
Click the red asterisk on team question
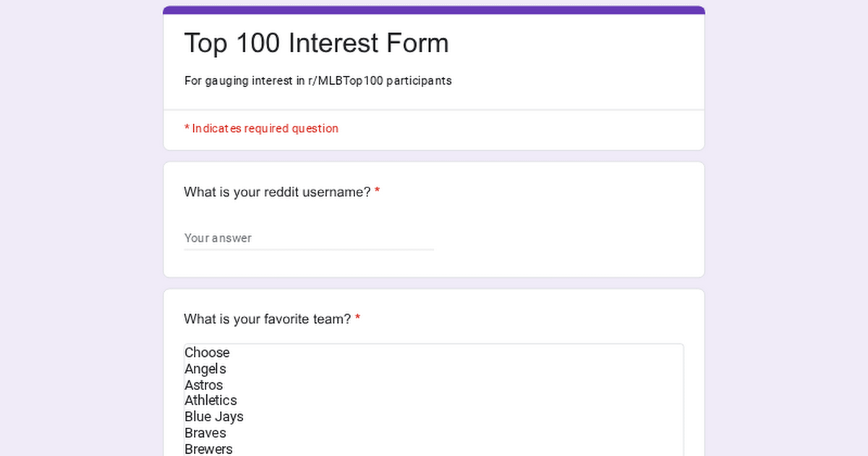(358, 315)
